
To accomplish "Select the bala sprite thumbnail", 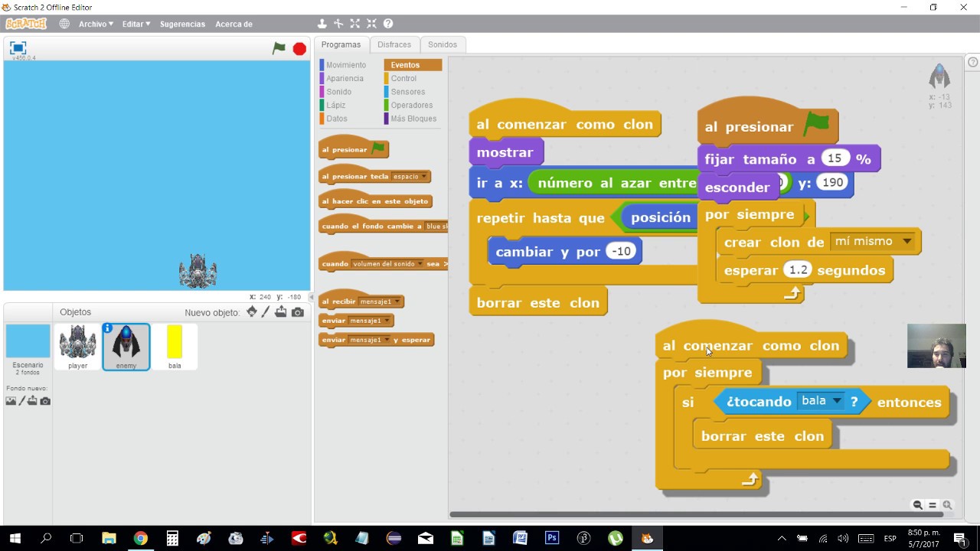I will [175, 346].
